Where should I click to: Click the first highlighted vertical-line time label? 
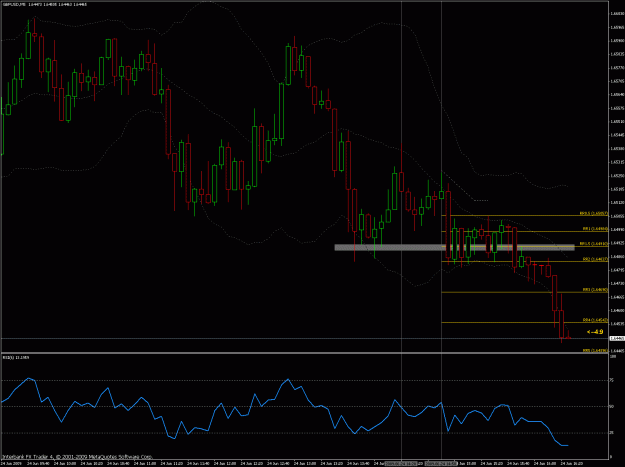401,463
